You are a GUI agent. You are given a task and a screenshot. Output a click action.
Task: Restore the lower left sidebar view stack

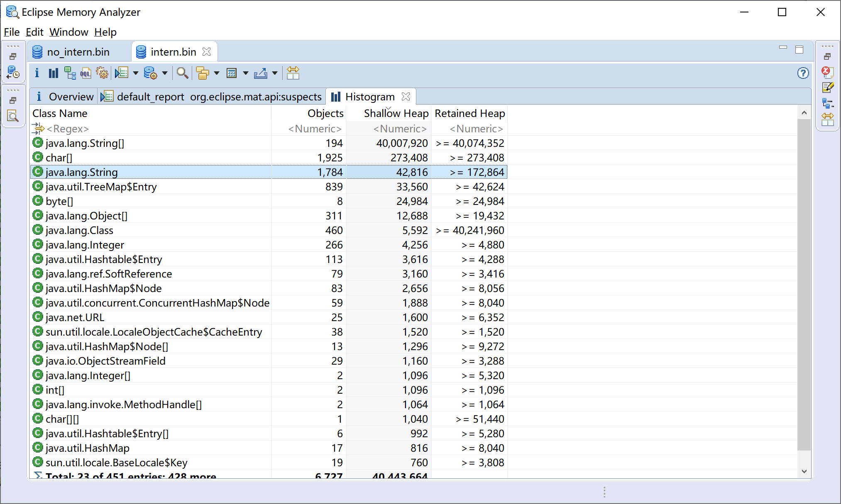pyautogui.click(x=13, y=100)
